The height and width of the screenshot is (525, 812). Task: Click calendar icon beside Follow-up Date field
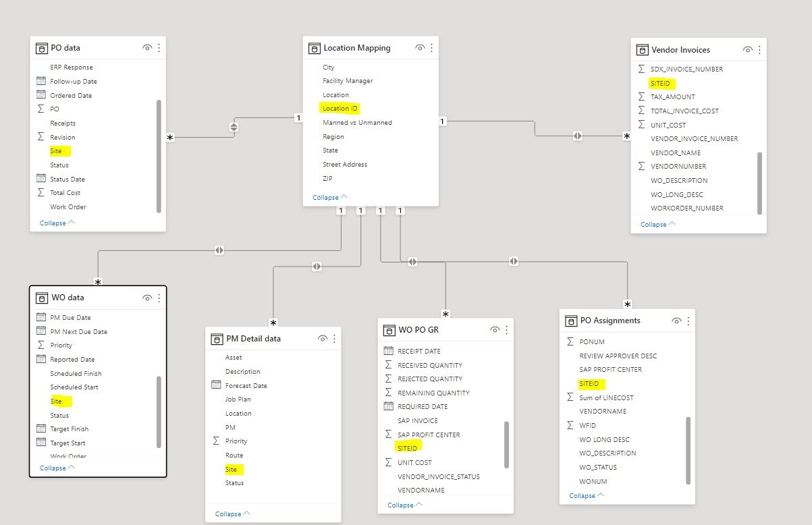click(41, 81)
